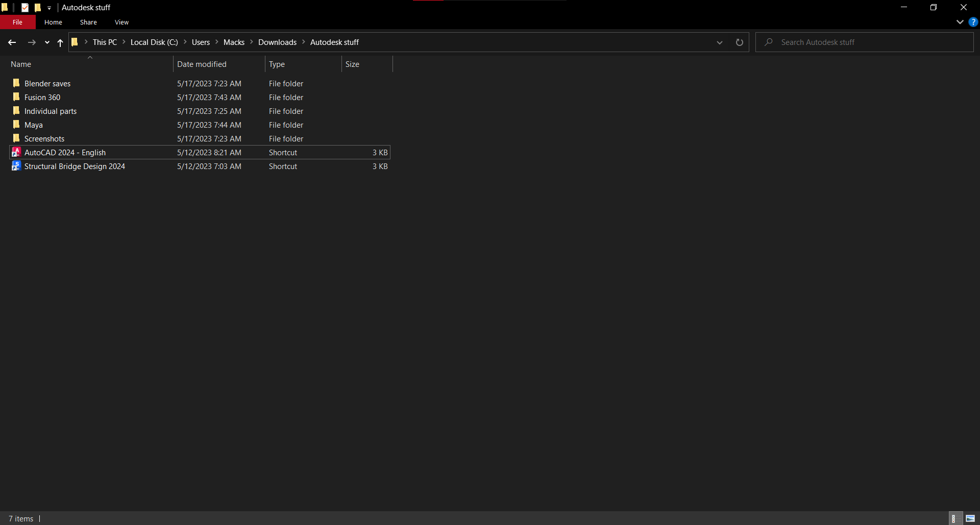
Task: Click the folder icon in the address bar
Action: [x=75, y=42]
